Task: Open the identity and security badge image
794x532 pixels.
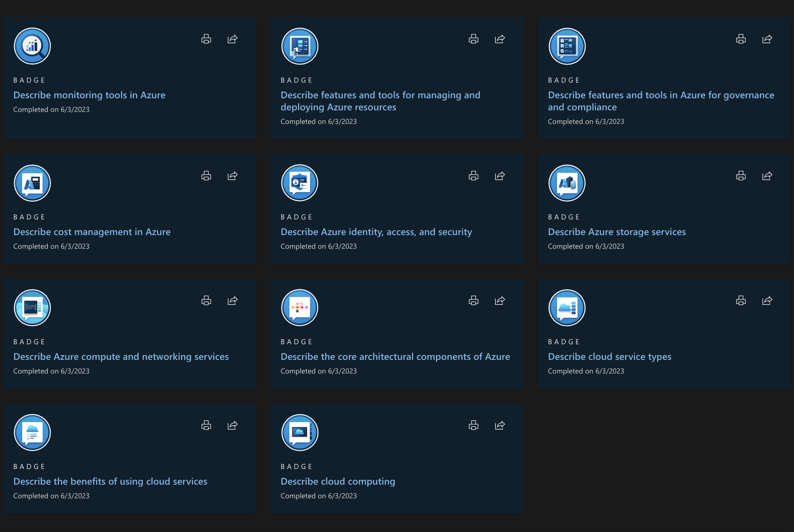Action: 299,183
